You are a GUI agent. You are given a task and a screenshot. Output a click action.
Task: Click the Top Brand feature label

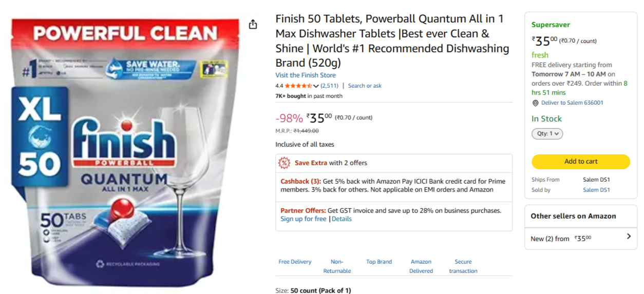pos(379,262)
